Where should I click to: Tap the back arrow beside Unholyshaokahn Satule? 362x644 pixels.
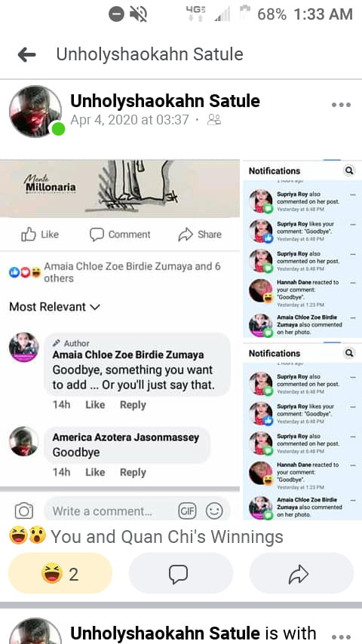coord(26,54)
